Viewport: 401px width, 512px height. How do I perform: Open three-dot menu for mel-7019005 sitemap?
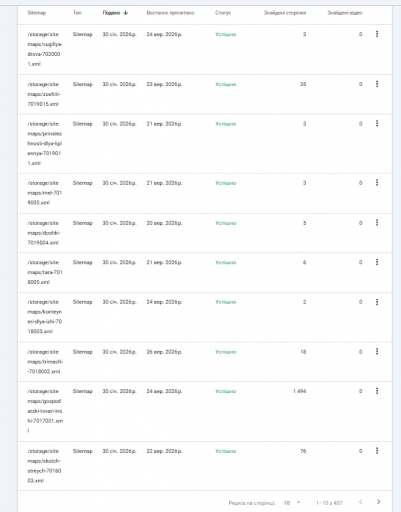377,183
